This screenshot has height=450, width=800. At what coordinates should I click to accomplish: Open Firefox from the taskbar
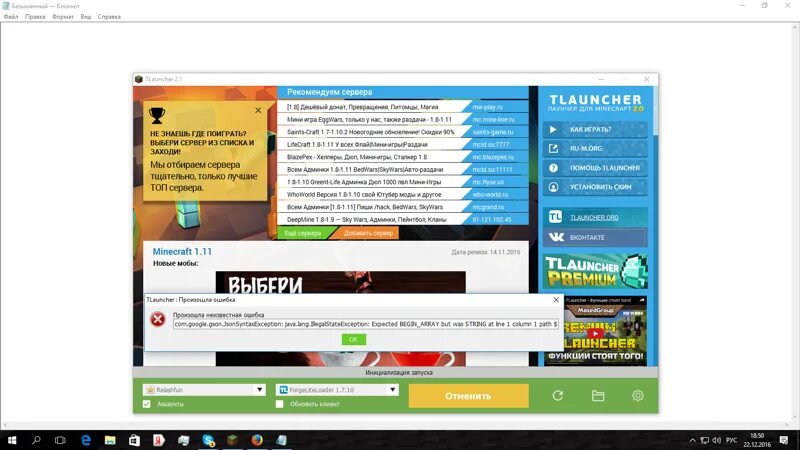(257, 440)
